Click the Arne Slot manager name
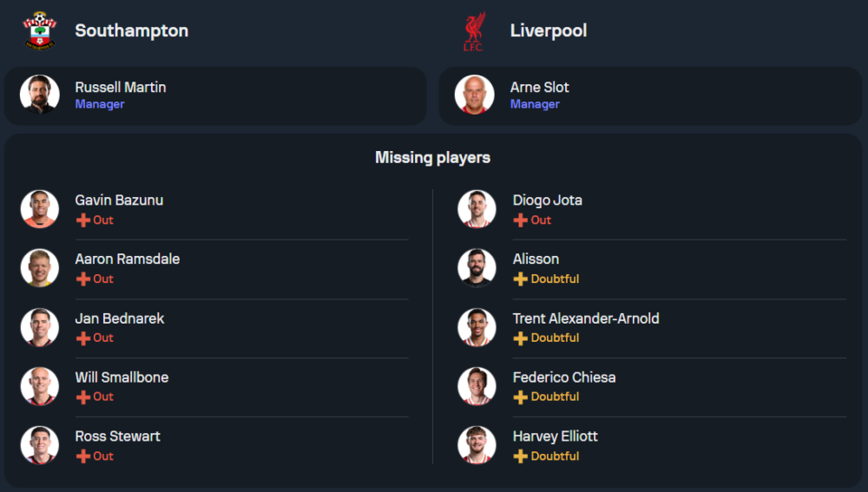The width and height of the screenshot is (868, 492). [539, 87]
